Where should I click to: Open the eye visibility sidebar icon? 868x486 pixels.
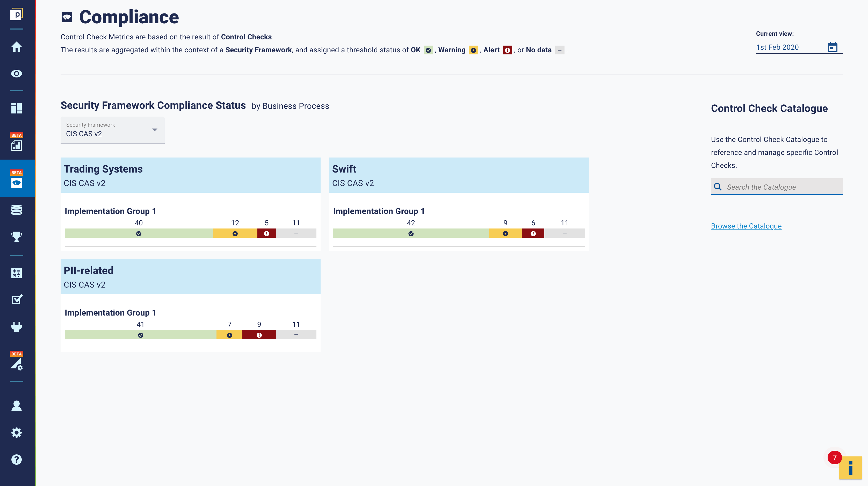point(17,74)
